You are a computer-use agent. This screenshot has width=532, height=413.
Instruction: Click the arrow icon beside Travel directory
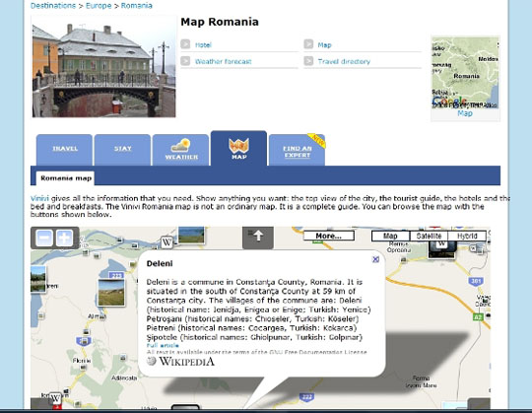point(308,61)
